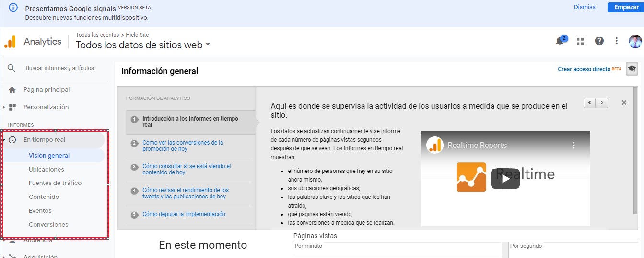Open the three-dot more options menu
The width and height of the screenshot is (644, 258).
(617, 41)
